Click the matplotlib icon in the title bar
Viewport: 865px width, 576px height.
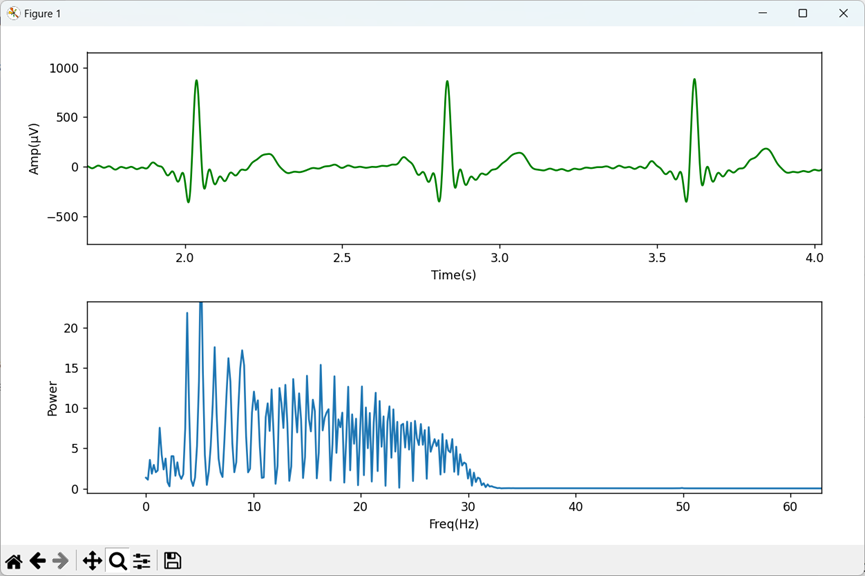tap(13, 13)
